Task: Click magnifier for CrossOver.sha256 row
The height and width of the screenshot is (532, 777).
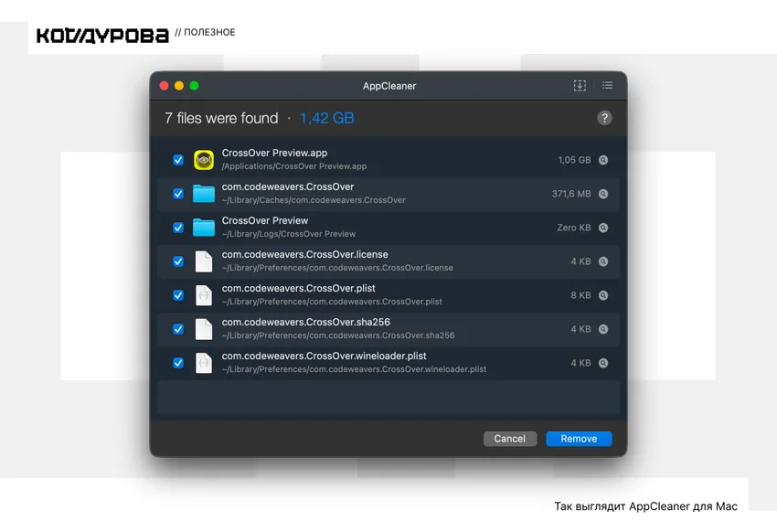Action: click(x=603, y=329)
